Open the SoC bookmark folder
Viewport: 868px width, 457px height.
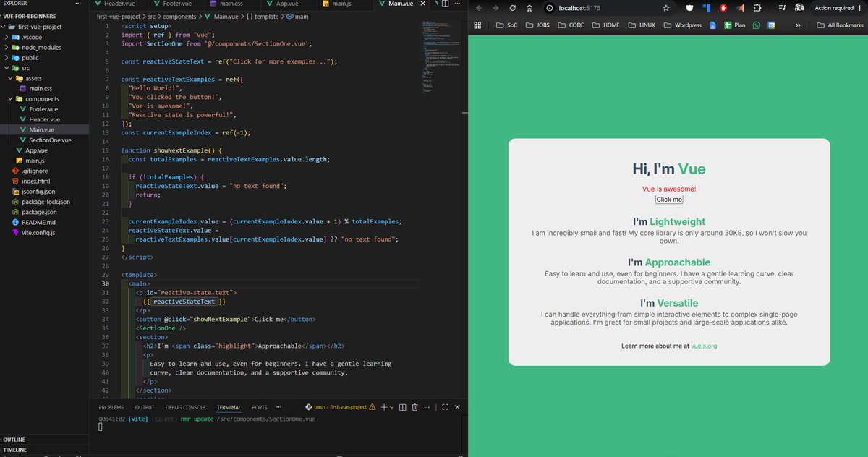[506, 25]
